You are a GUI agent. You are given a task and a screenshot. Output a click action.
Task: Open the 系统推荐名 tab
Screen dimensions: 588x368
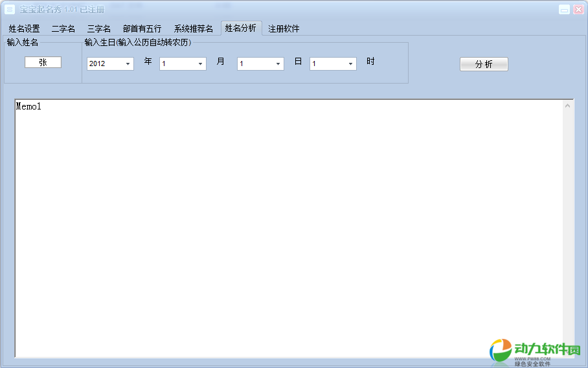[193, 29]
